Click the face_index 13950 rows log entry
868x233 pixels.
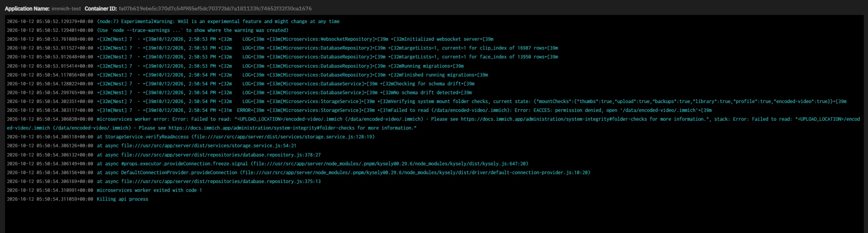[282, 57]
